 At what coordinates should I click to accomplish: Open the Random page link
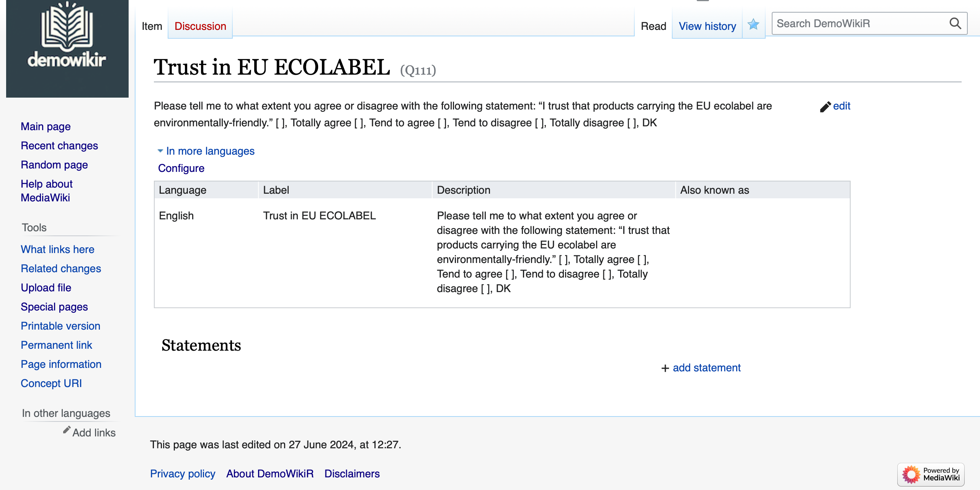(x=54, y=165)
